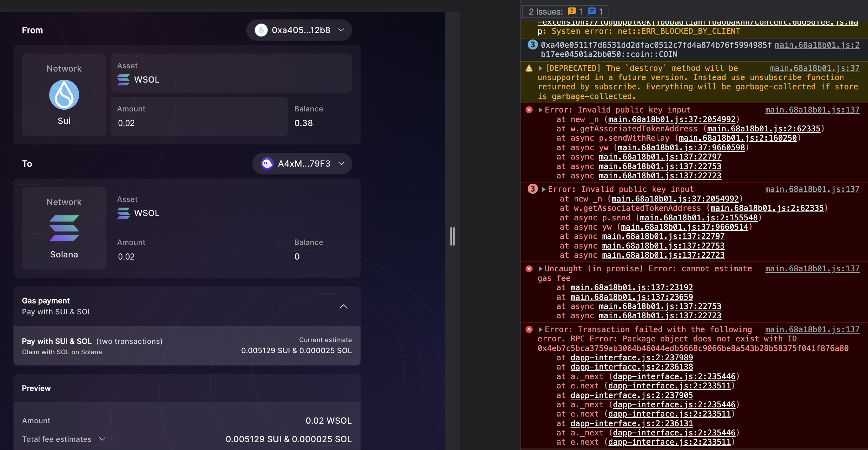Click the yellow warning triangle icon
The height and width of the screenshot is (450, 868).
[x=529, y=68]
